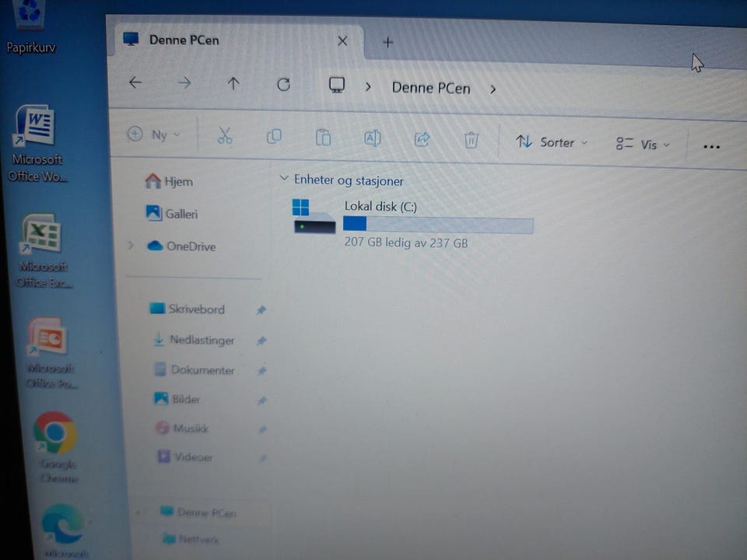Click the Copy icon in toolbar
The height and width of the screenshot is (560, 747).
274,137
